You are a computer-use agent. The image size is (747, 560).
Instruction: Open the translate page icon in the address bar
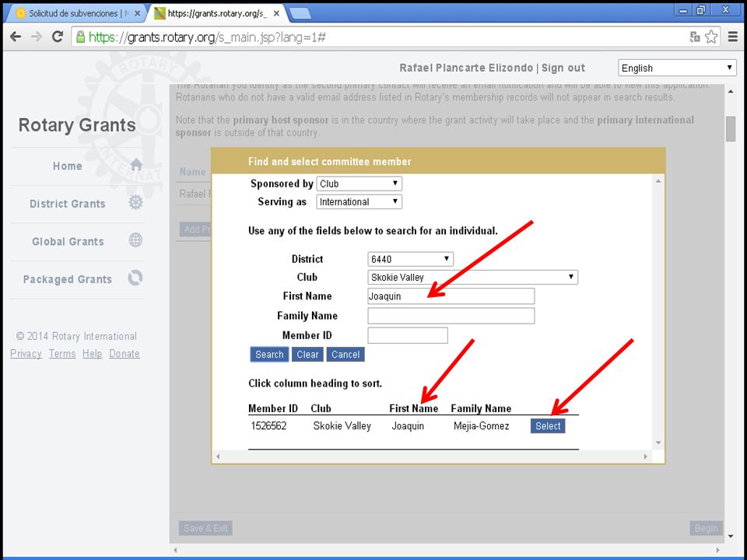pos(695,37)
